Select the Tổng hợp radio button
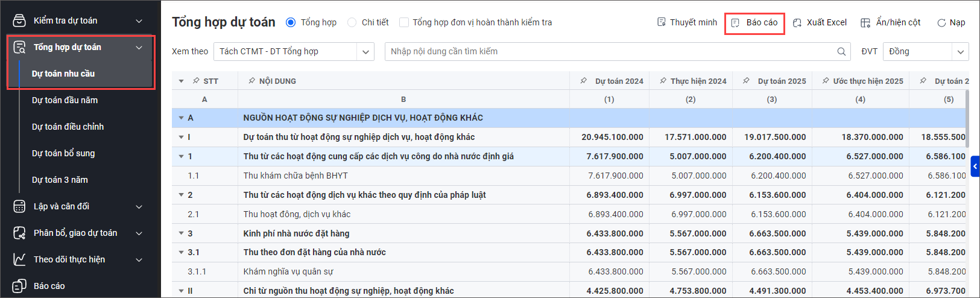The height and width of the screenshot is (298, 980). (291, 22)
